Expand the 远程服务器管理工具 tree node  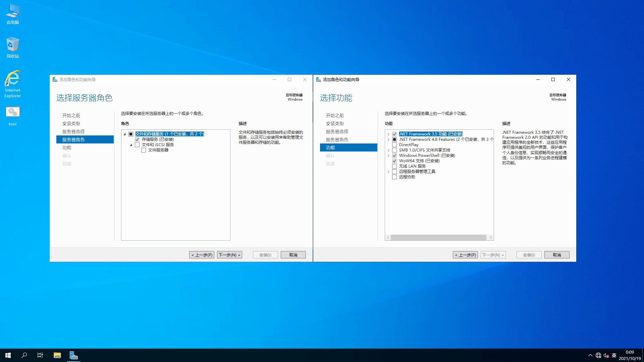(389, 172)
